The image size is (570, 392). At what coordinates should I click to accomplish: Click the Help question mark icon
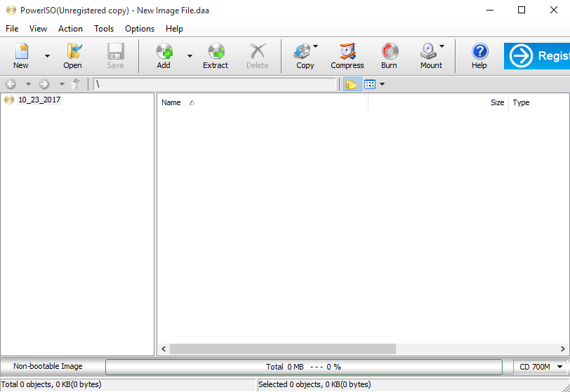pyautogui.click(x=480, y=52)
